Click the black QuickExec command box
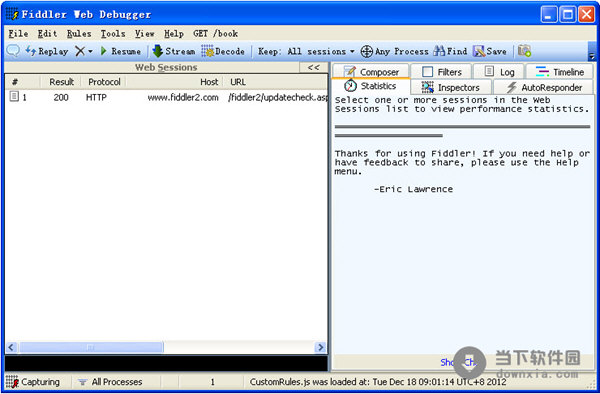Screen dimensions: 600x394 coord(166,363)
